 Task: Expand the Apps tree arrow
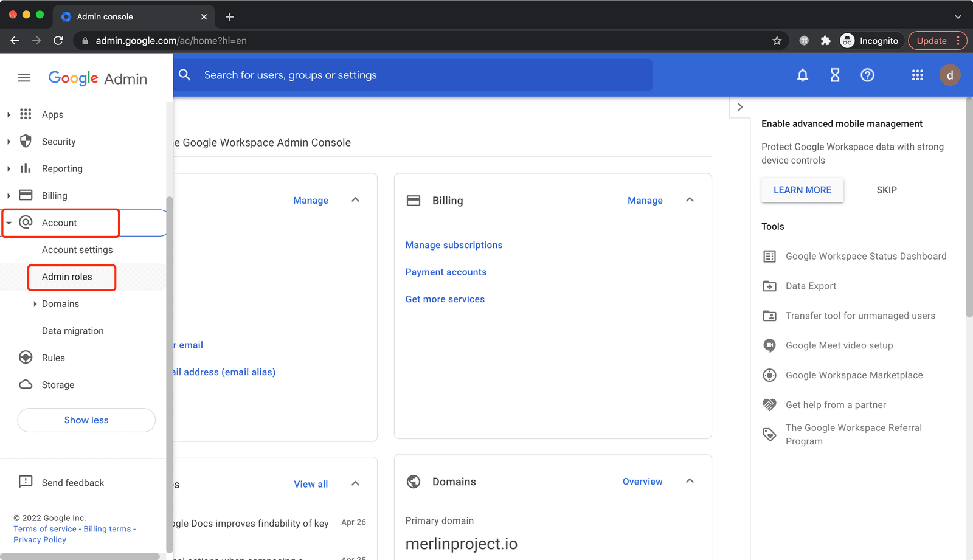9,114
